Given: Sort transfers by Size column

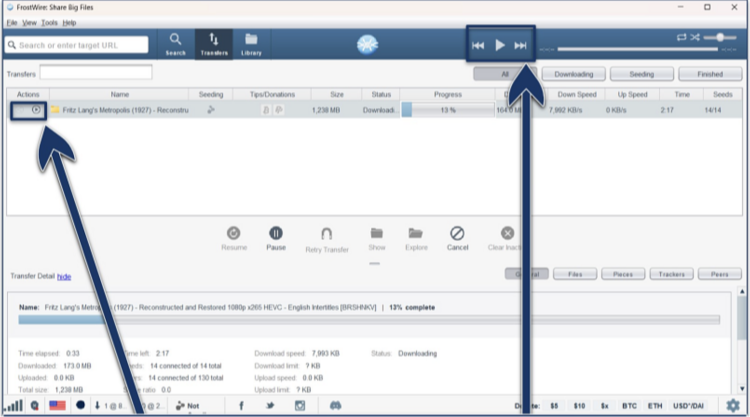Looking at the screenshot, I should coord(337,94).
